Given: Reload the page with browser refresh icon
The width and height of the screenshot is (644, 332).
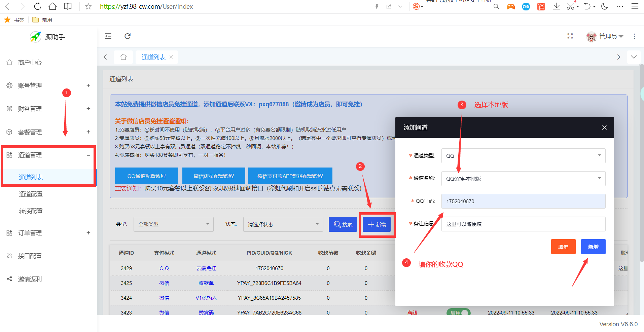Looking at the screenshot, I should [x=38, y=6].
